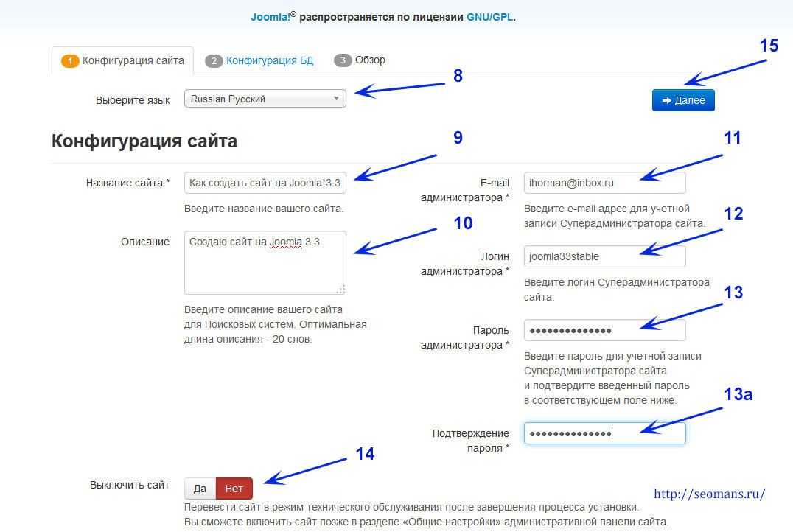Click the E-mail администратора field
The width and height of the screenshot is (793, 532).
604,183
